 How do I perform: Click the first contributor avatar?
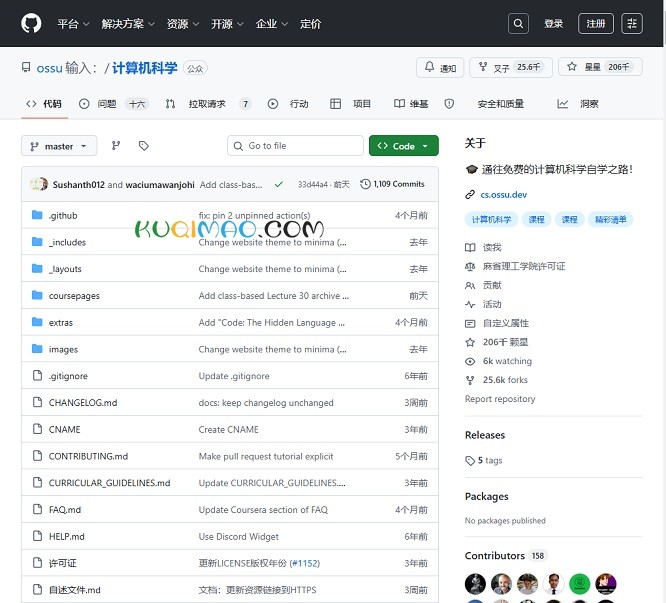(x=475, y=583)
